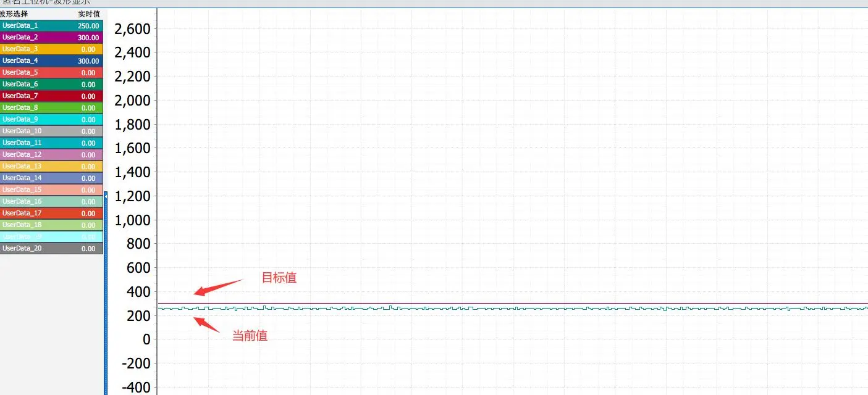Toggle the UserData_2 waveform channel

20,37
